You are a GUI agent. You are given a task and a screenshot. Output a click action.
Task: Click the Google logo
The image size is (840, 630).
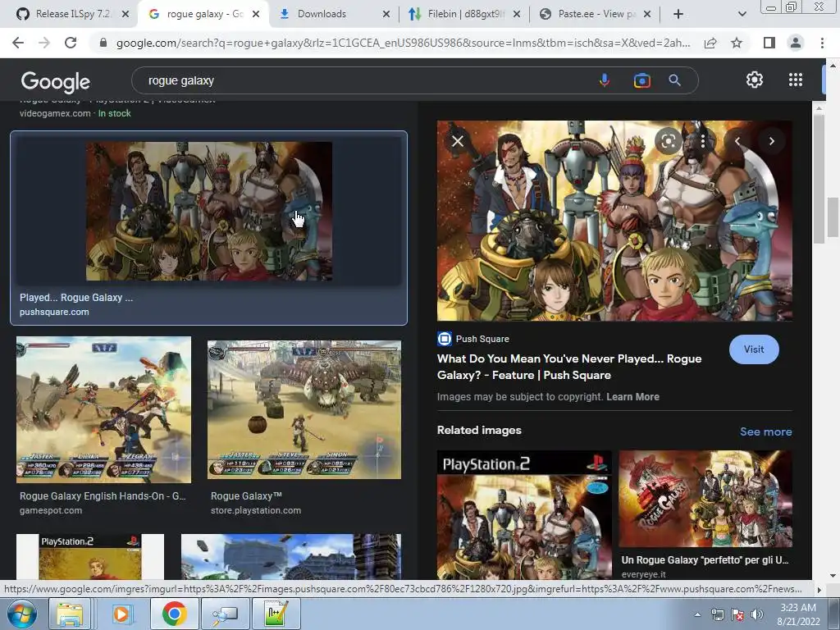56,81
